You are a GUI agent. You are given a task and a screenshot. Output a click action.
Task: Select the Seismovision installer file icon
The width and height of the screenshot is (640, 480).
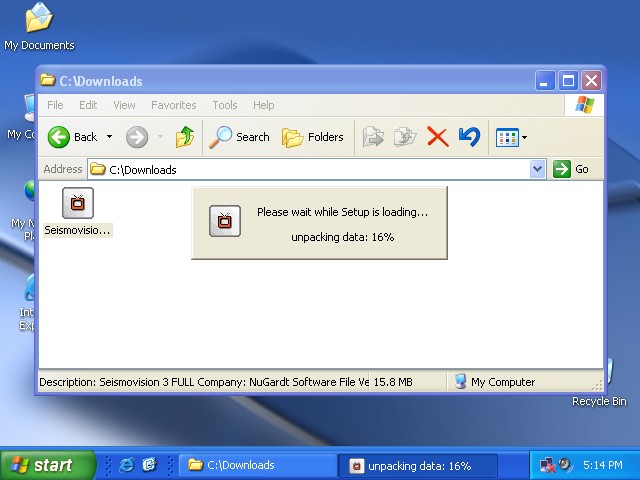[78, 203]
